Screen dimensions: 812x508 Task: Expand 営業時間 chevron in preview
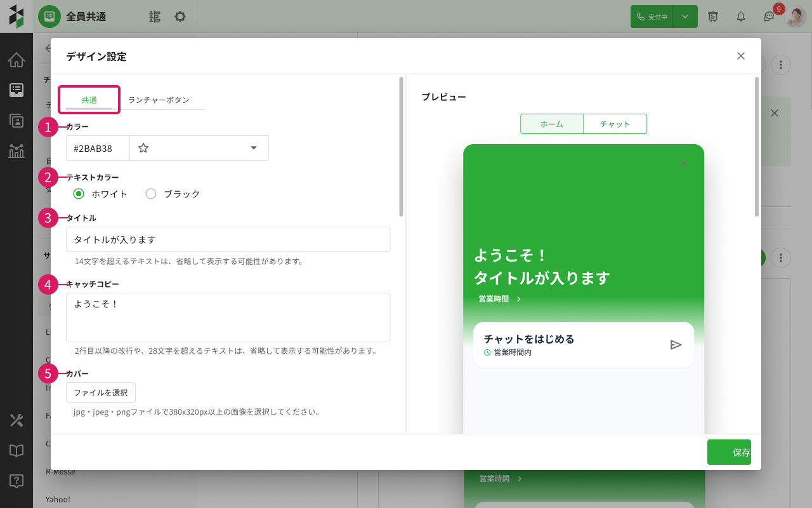(519, 299)
